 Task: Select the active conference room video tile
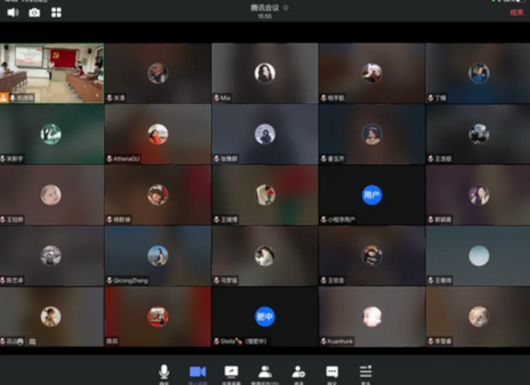(52, 73)
